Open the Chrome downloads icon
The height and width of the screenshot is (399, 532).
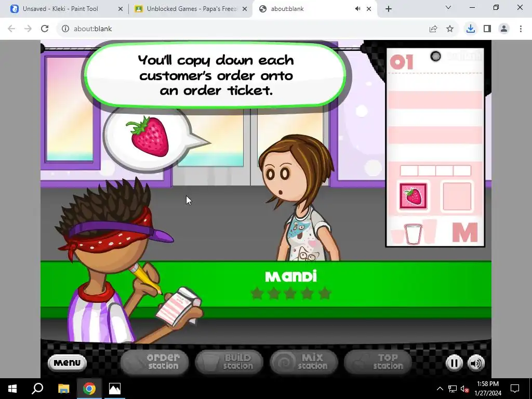click(x=471, y=29)
